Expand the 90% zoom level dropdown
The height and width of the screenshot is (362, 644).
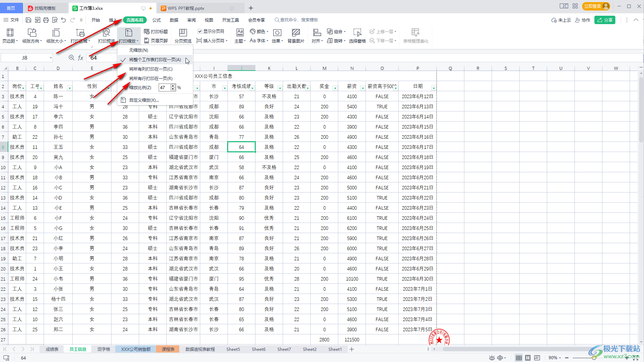click(560, 358)
